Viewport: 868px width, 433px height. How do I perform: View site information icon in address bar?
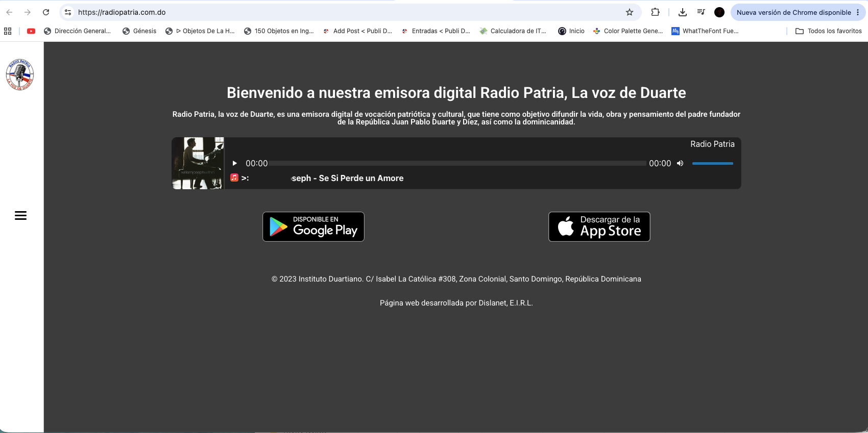pyautogui.click(x=68, y=12)
